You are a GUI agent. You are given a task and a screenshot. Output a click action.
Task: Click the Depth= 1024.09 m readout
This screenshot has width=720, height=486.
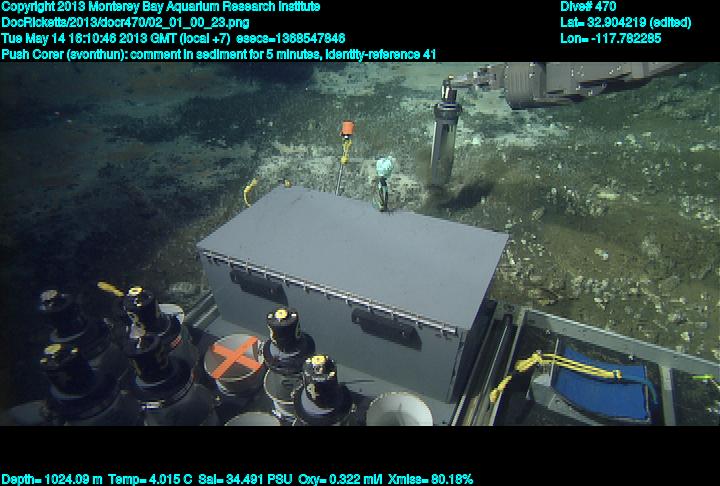tap(52, 479)
